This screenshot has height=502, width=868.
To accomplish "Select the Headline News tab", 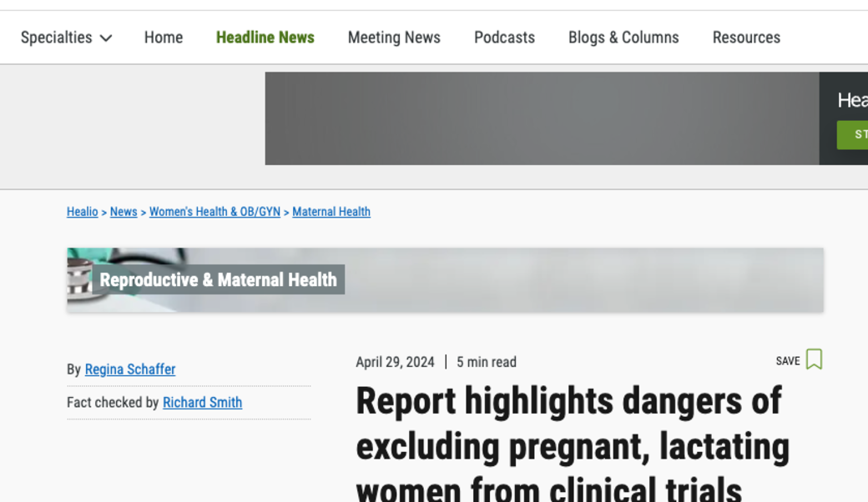I will point(265,38).
